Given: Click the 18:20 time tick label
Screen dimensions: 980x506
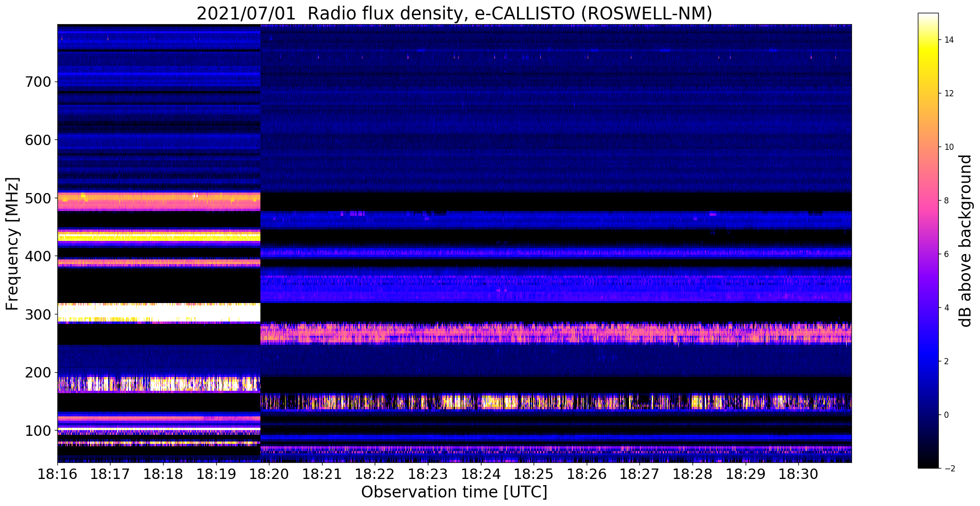Looking at the screenshot, I should point(269,473).
